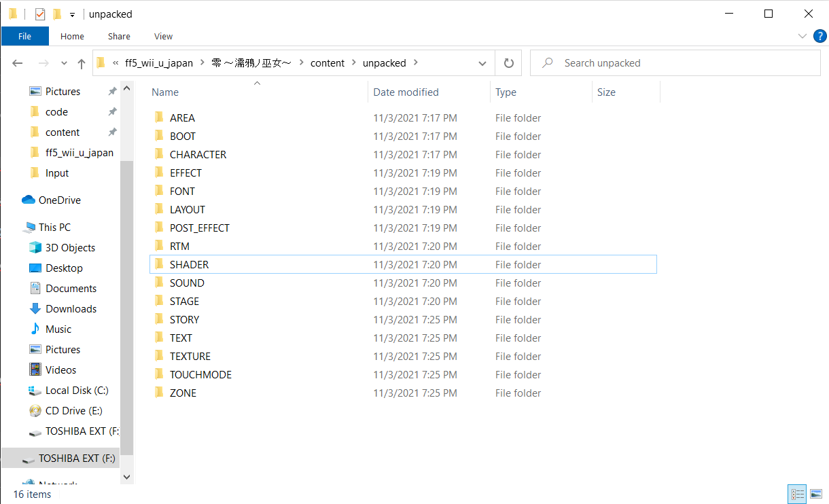
Task: Open ff5_wii_u_japan in navigation pane
Action: tap(80, 152)
